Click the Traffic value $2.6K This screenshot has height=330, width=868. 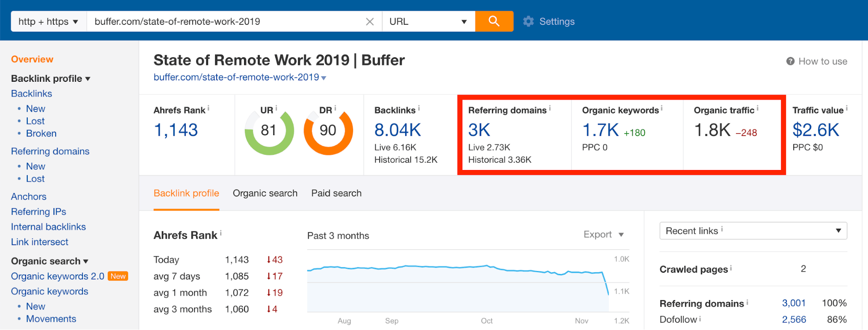(816, 130)
